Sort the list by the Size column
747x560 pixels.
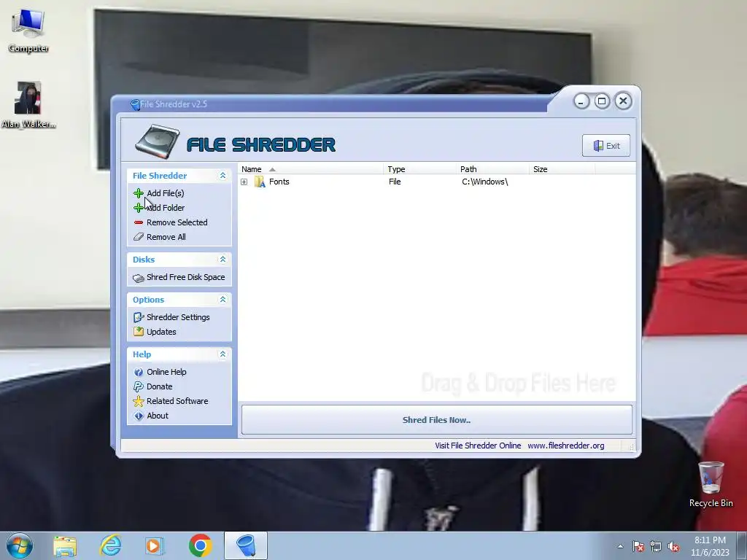click(562, 169)
